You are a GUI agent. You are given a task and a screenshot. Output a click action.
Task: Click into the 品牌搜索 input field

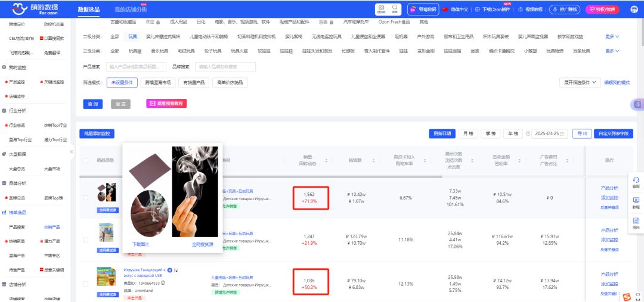tap(225, 67)
